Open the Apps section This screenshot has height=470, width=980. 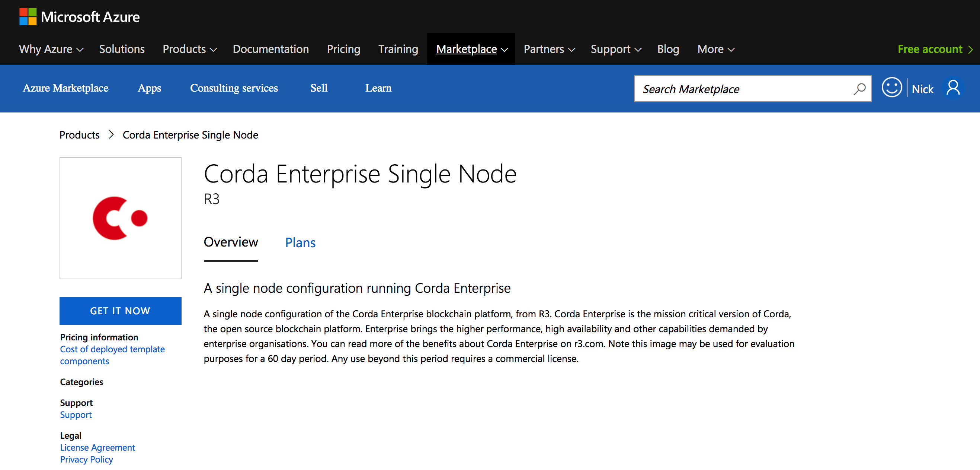[x=149, y=88]
